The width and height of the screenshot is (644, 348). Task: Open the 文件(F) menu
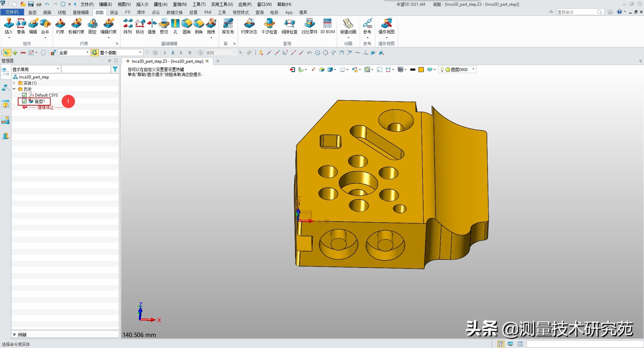tap(87, 4)
